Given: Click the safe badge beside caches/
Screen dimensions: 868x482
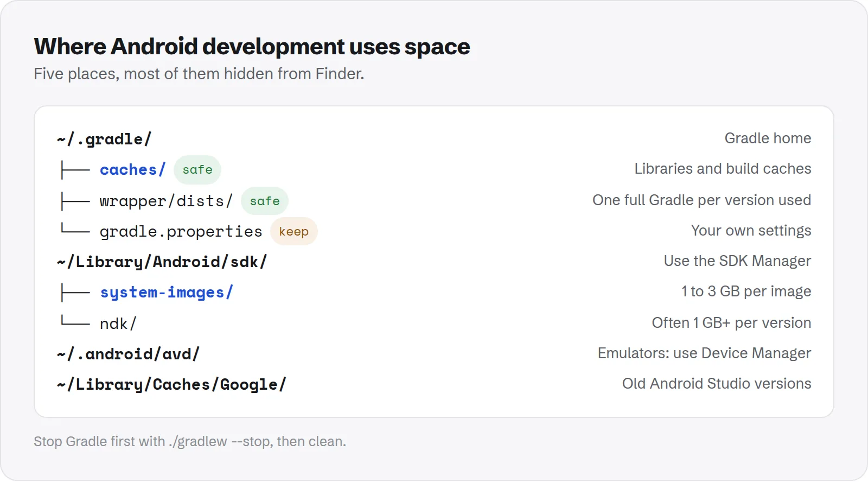Looking at the screenshot, I should [197, 170].
